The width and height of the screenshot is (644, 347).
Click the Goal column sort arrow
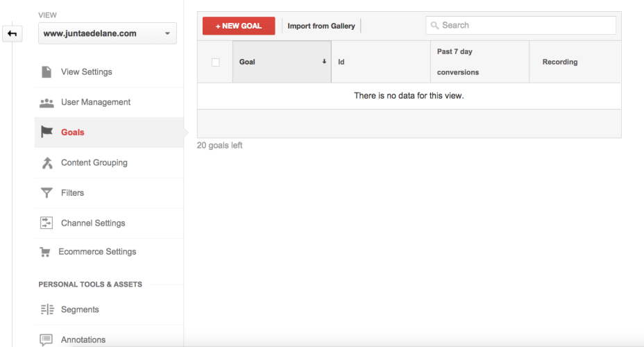point(324,62)
